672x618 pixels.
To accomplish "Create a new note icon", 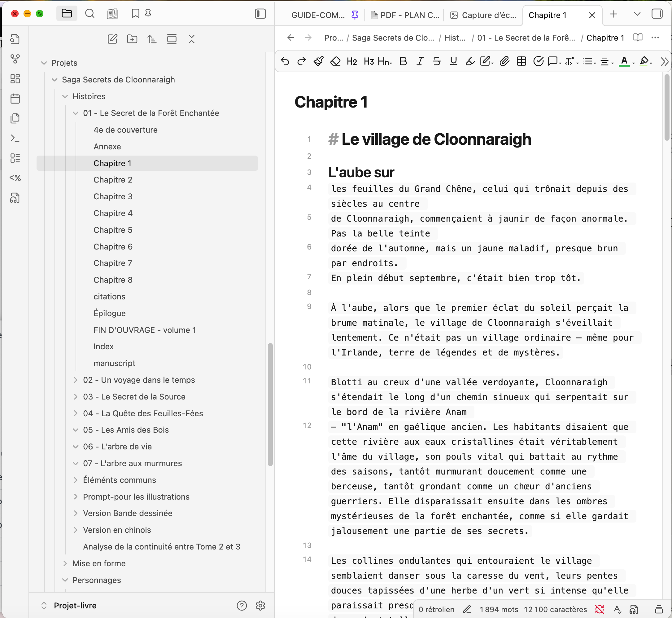I will coord(112,39).
